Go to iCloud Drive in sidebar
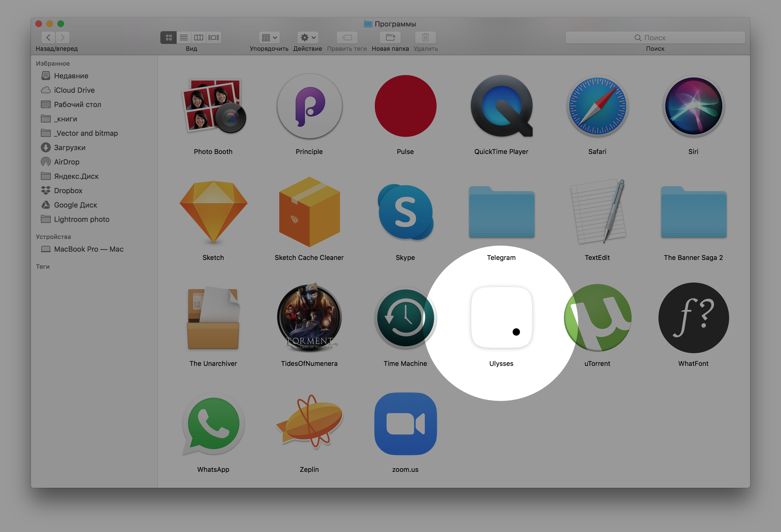 (x=74, y=90)
